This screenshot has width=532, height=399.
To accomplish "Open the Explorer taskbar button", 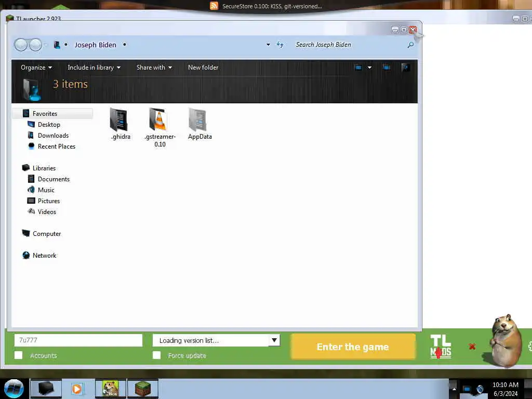I will point(46,389).
